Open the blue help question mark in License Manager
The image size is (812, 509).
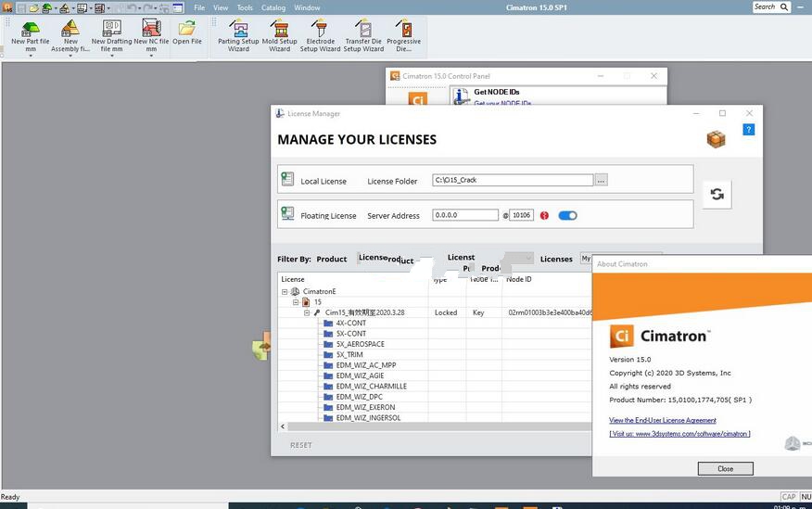748,130
